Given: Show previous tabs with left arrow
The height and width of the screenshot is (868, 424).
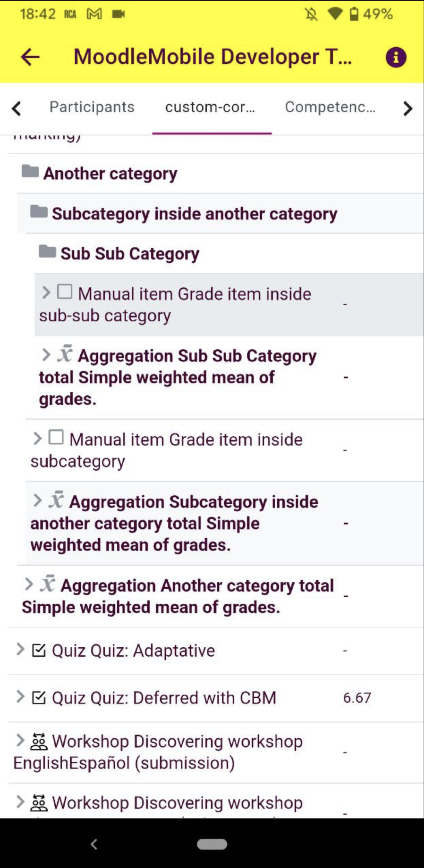Looking at the screenshot, I should click(17, 108).
